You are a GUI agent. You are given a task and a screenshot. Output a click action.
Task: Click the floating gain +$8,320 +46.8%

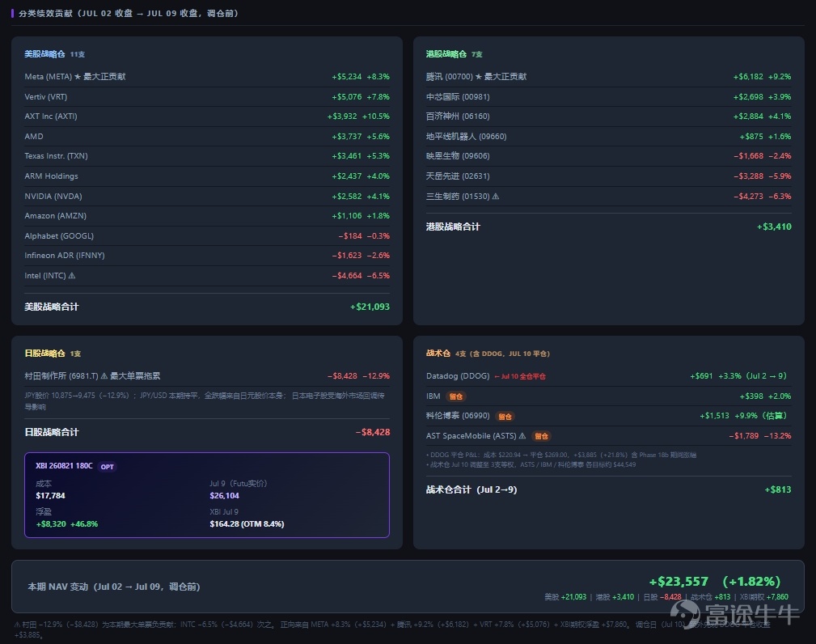click(66, 523)
